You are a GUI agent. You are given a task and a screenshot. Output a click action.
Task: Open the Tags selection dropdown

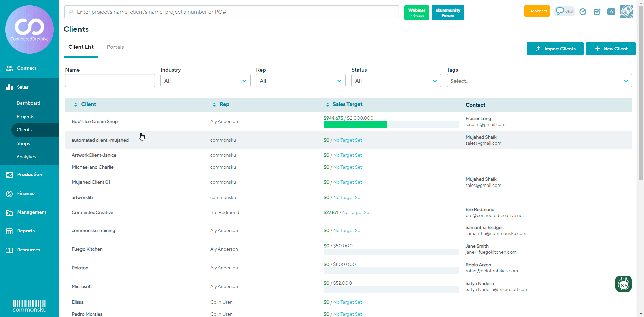point(539,81)
